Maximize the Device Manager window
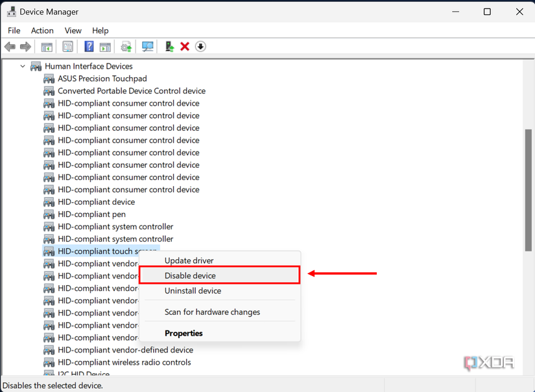Screen dimensions: 535x392 click(x=487, y=12)
